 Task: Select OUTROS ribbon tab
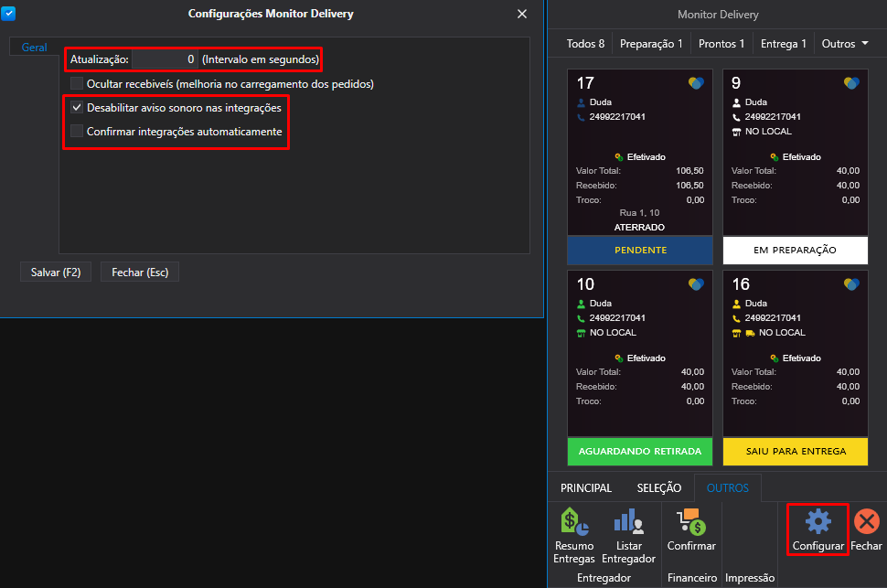(728, 487)
